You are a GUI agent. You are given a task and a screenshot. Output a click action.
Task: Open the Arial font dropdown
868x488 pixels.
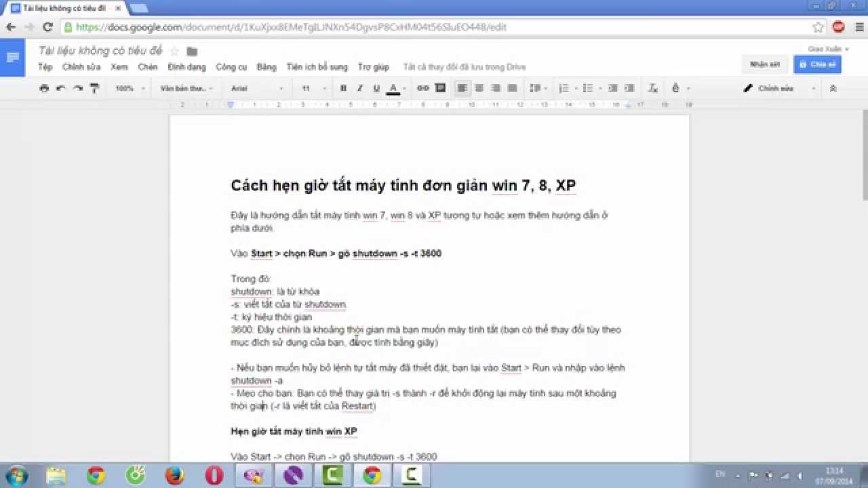click(258, 88)
